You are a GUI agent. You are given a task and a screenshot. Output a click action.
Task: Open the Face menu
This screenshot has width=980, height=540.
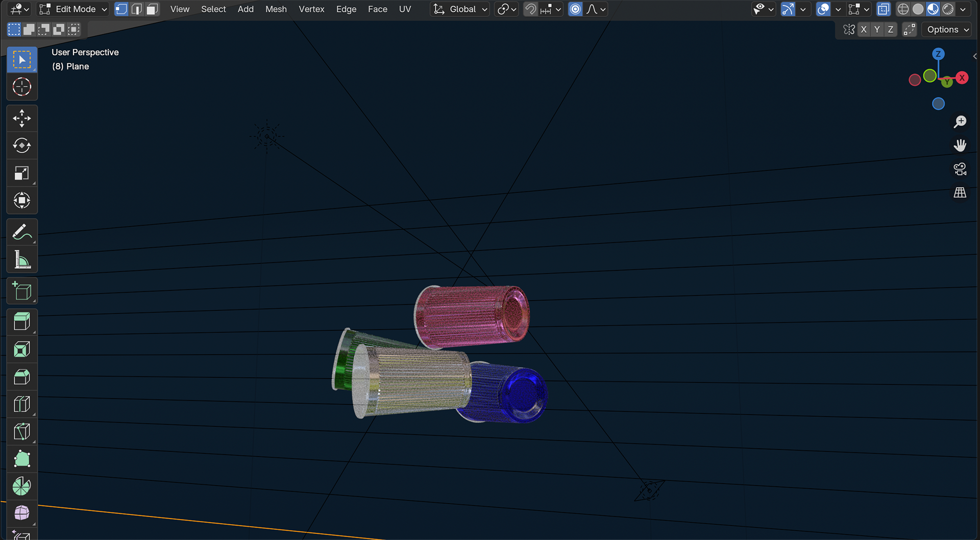pos(378,9)
